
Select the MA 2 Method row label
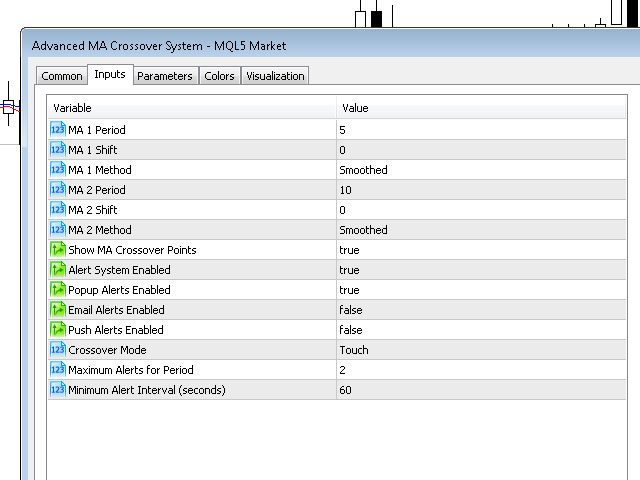(100, 230)
